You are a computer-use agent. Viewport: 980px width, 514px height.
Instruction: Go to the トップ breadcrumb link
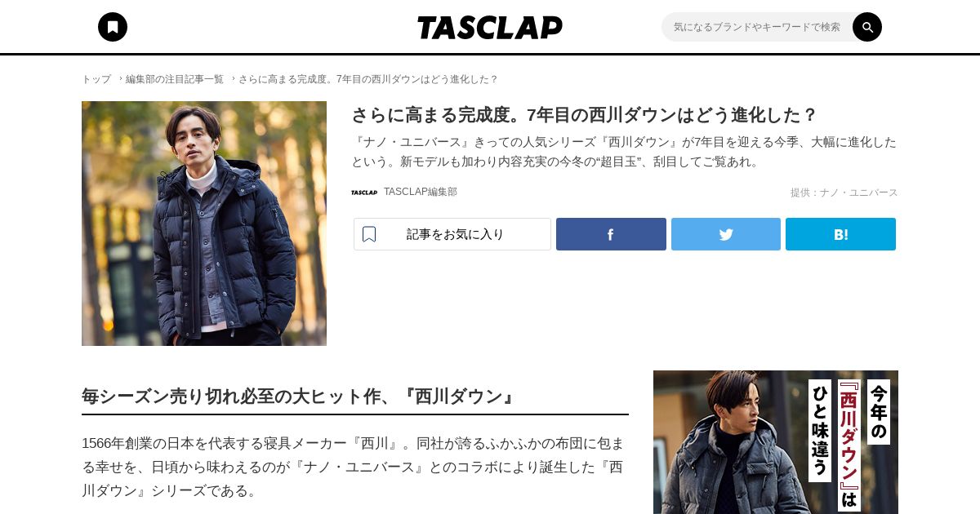(x=96, y=79)
